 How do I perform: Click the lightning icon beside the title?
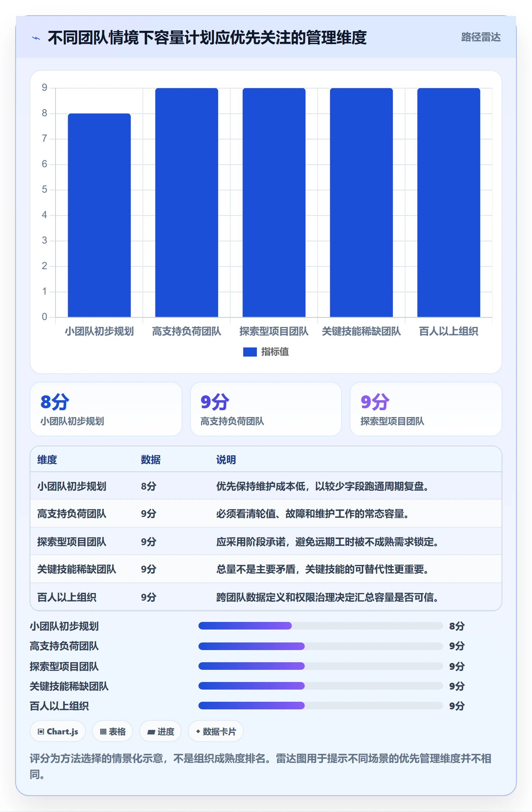[x=36, y=38]
